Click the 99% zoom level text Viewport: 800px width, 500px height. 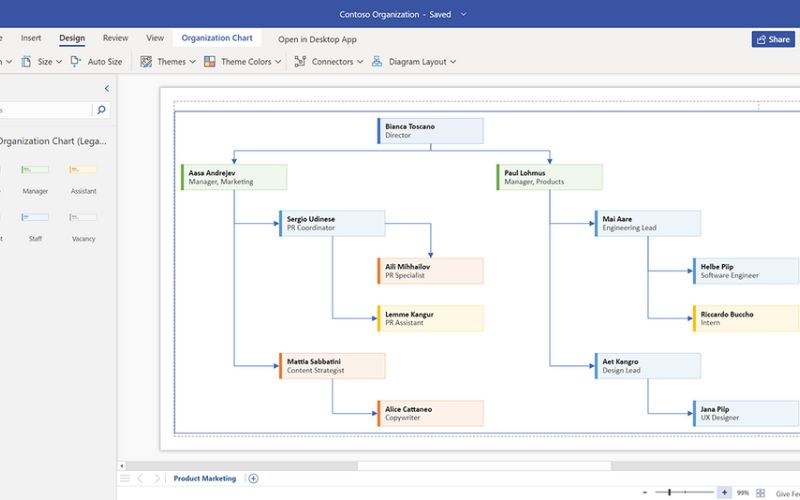click(x=743, y=493)
